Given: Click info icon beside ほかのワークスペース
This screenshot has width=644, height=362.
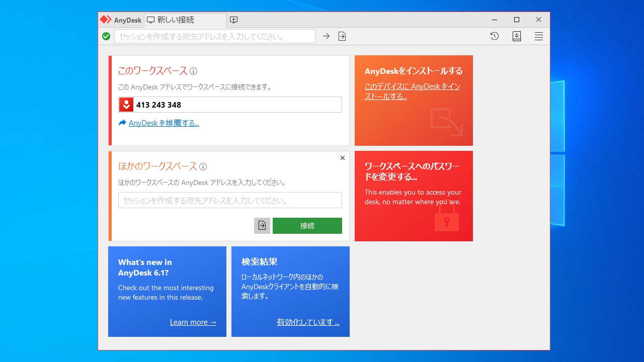Looking at the screenshot, I should pyautogui.click(x=203, y=167).
